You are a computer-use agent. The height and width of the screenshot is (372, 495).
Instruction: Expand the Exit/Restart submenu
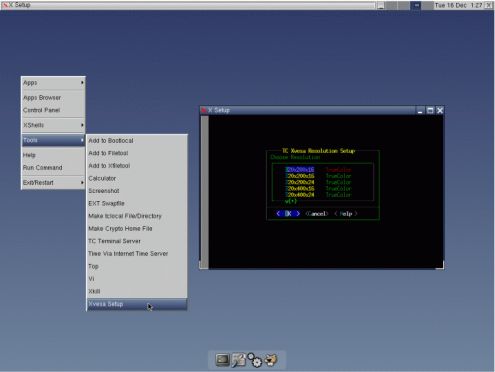click(53, 183)
